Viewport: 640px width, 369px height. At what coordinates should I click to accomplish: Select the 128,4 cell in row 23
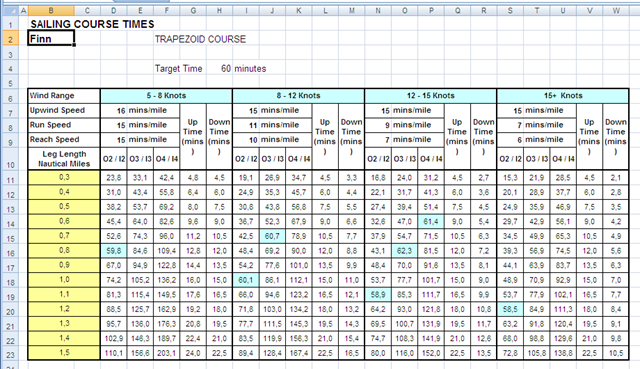[272, 353]
